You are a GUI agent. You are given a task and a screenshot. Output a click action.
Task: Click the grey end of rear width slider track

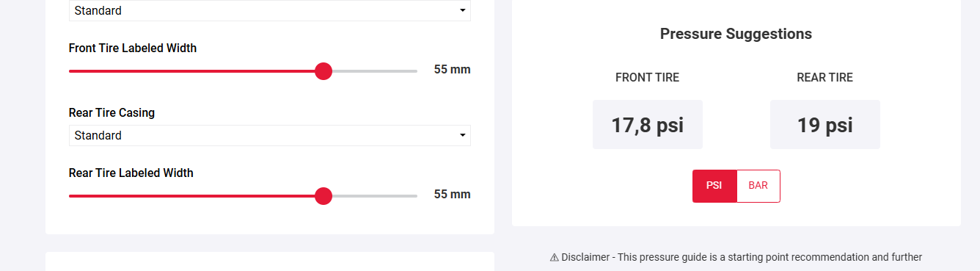pos(375,196)
